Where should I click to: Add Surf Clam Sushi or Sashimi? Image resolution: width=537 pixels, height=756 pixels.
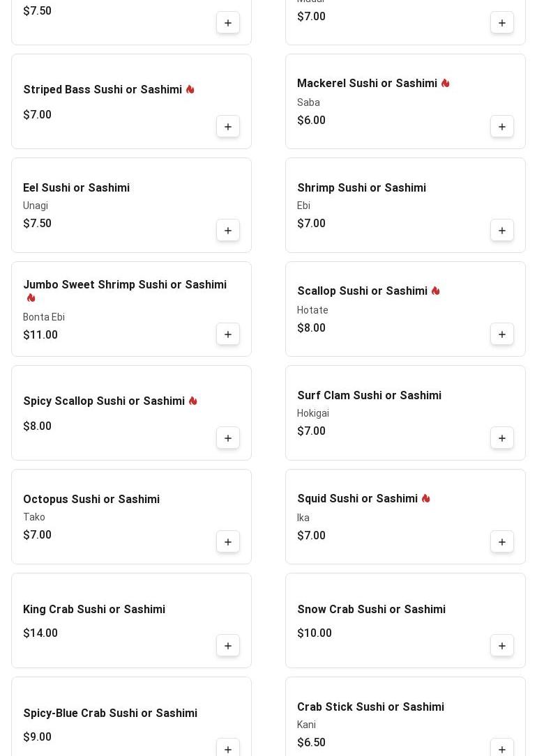tap(502, 438)
